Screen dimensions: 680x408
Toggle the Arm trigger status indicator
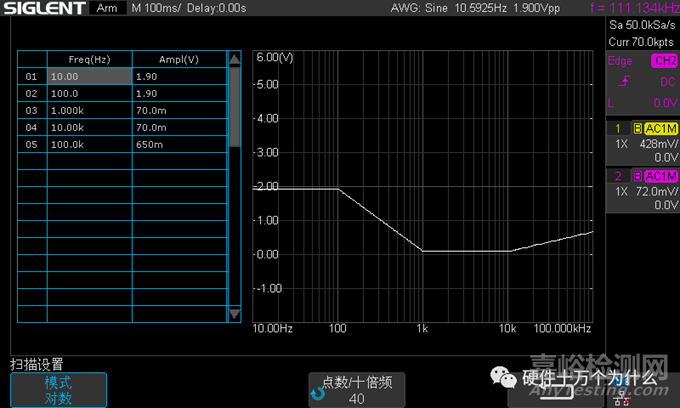106,8
